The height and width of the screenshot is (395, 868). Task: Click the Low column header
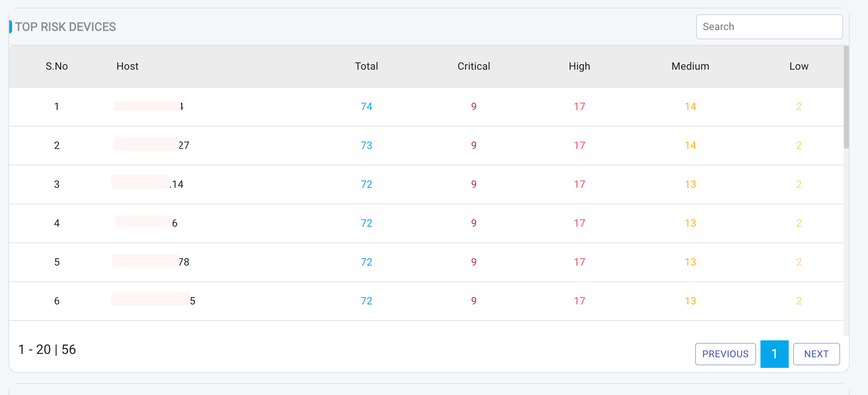coord(799,66)
